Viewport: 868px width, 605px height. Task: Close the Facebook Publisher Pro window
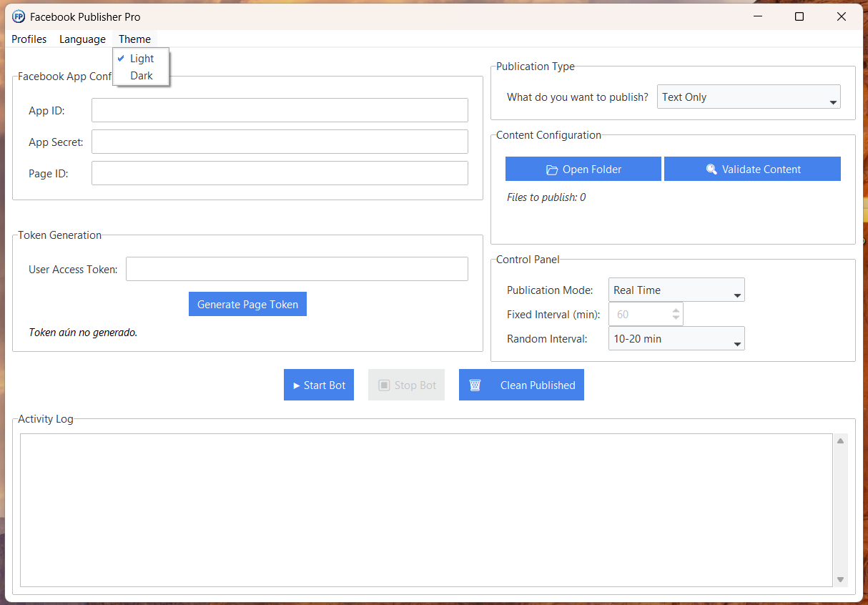point(842,16)
